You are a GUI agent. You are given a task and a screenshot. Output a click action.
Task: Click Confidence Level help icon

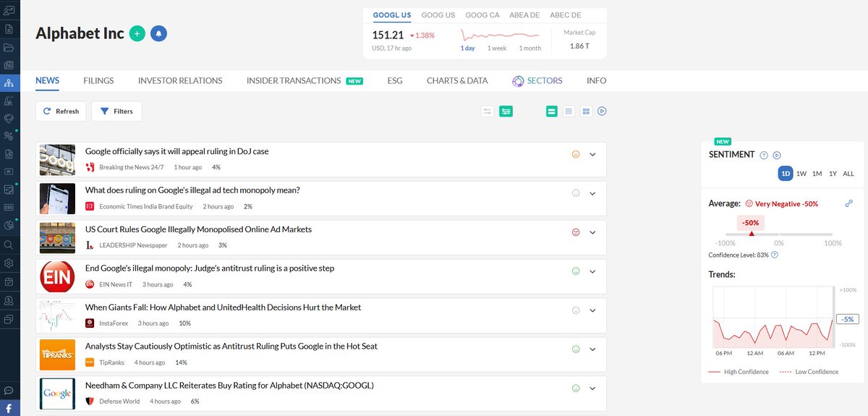(775, 255)
